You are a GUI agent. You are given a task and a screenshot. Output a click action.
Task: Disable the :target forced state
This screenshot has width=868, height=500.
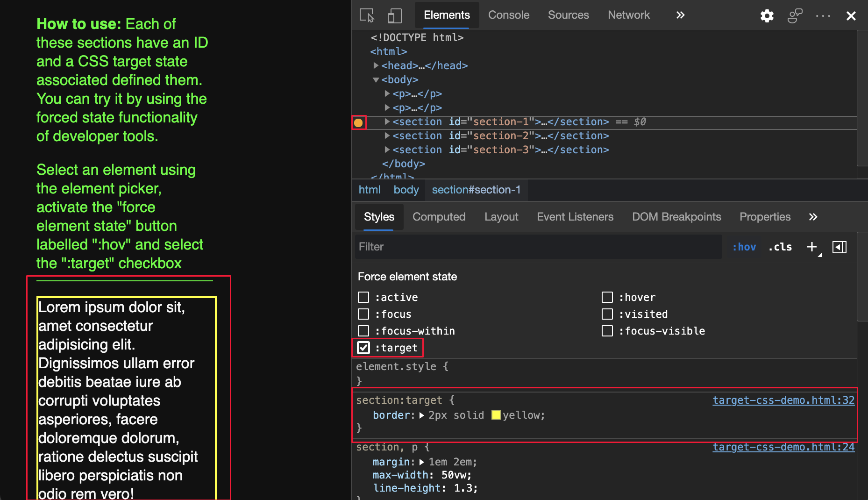[363, 347]
